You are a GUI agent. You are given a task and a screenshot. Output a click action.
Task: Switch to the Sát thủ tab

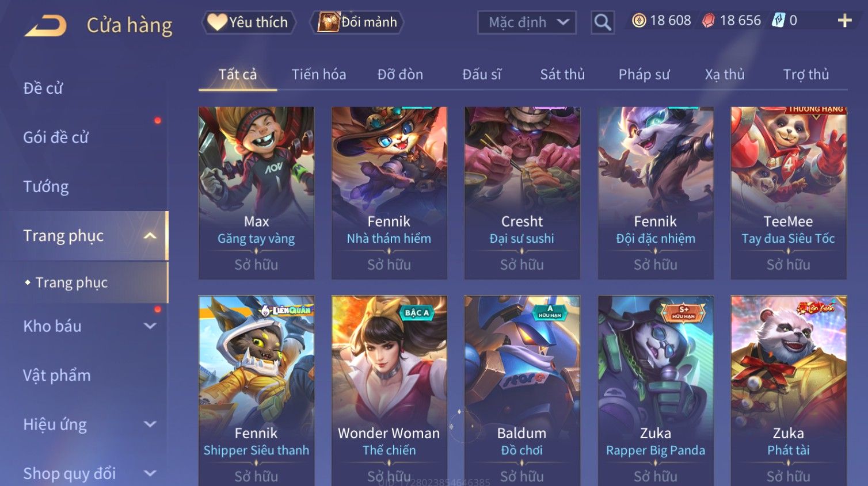[x=562, y=74]
